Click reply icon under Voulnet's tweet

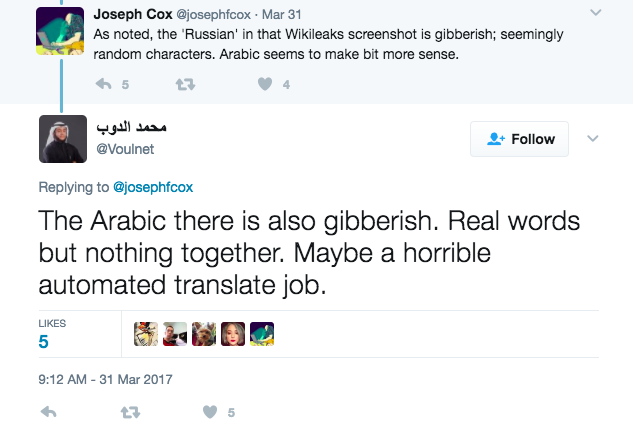coord(49,412)
